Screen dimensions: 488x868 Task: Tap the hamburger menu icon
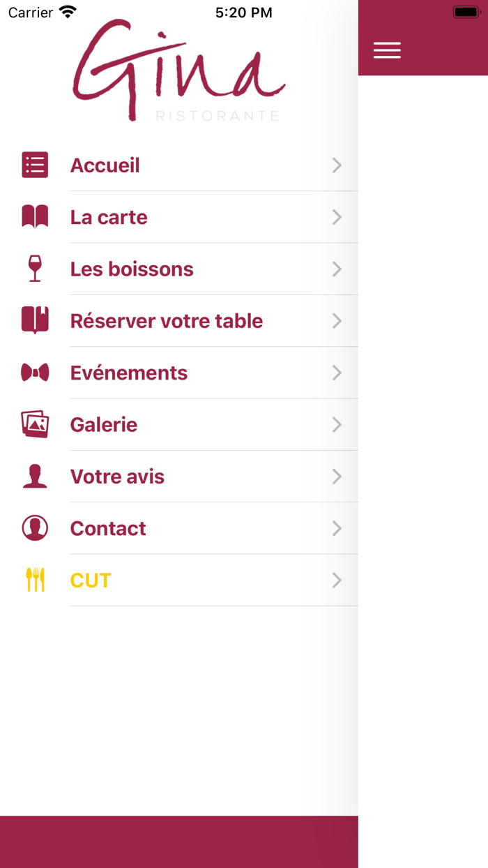point(387,50)
